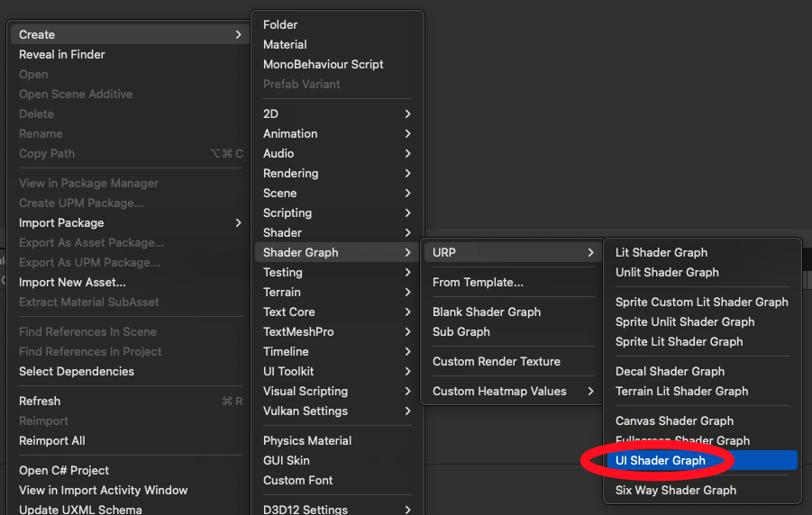Open View in Import Activity Window
Viewport: 812px width, 515px height.
130,490
